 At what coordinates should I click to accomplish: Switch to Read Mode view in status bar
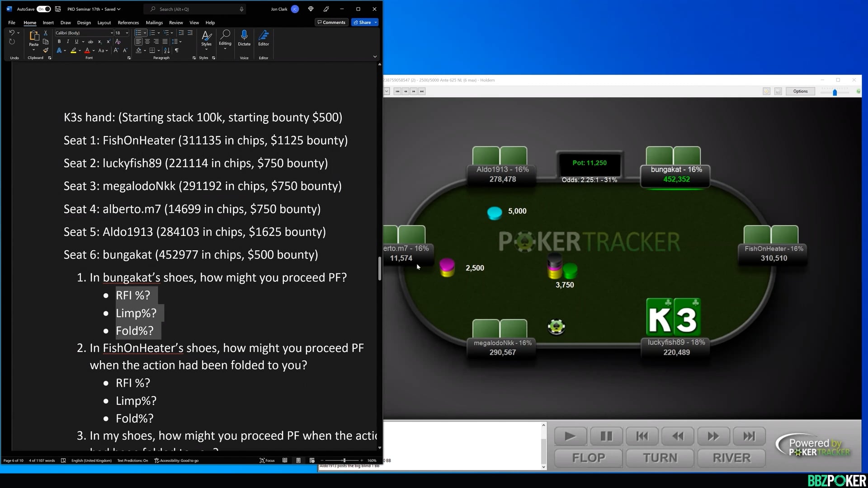[285, 460]
